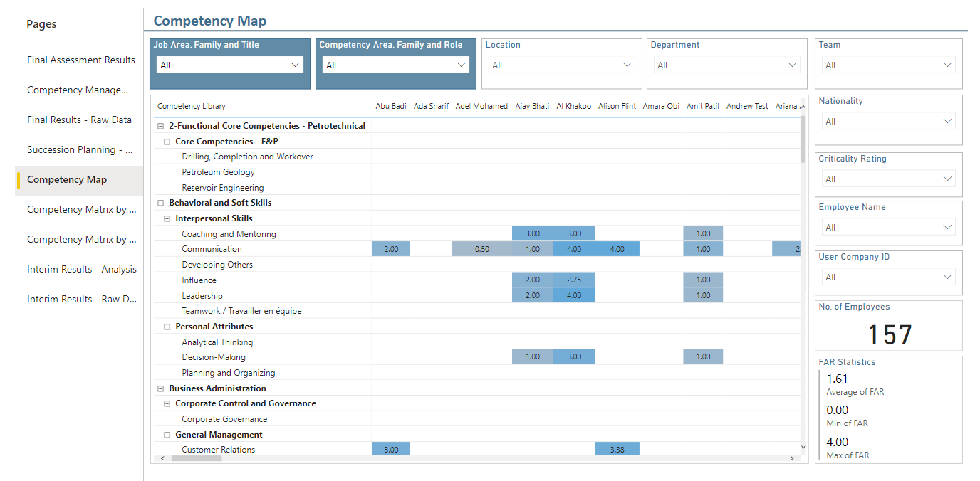
Task: Click the Abu Badi column header
Action: point(391,106)
